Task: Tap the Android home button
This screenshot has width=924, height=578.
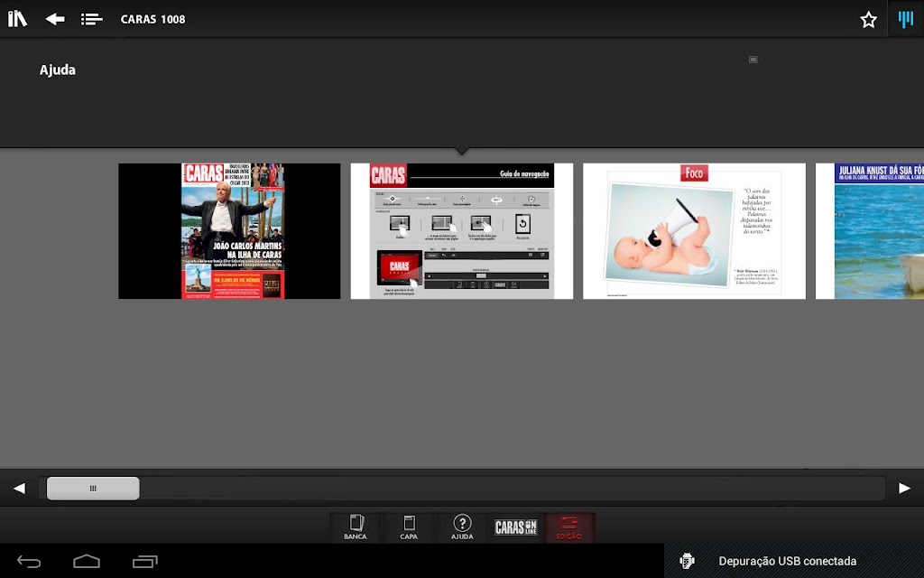Action: pyautogui.click(x=87, y=562)
